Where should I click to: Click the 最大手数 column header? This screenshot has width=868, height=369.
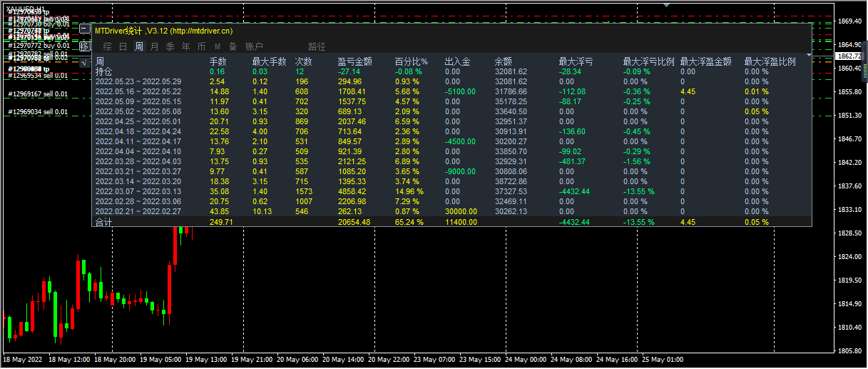click(270, 62)
